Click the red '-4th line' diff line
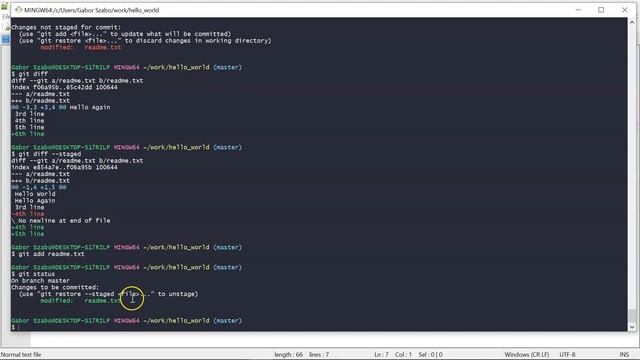Screen dimensions: 640x360 [28, 214]
